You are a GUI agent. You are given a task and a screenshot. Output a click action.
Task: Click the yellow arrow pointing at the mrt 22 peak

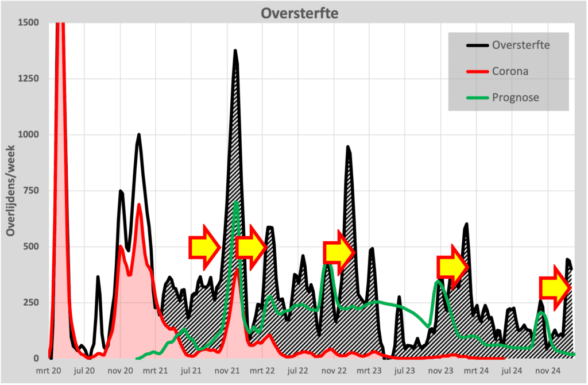point(252,248)
